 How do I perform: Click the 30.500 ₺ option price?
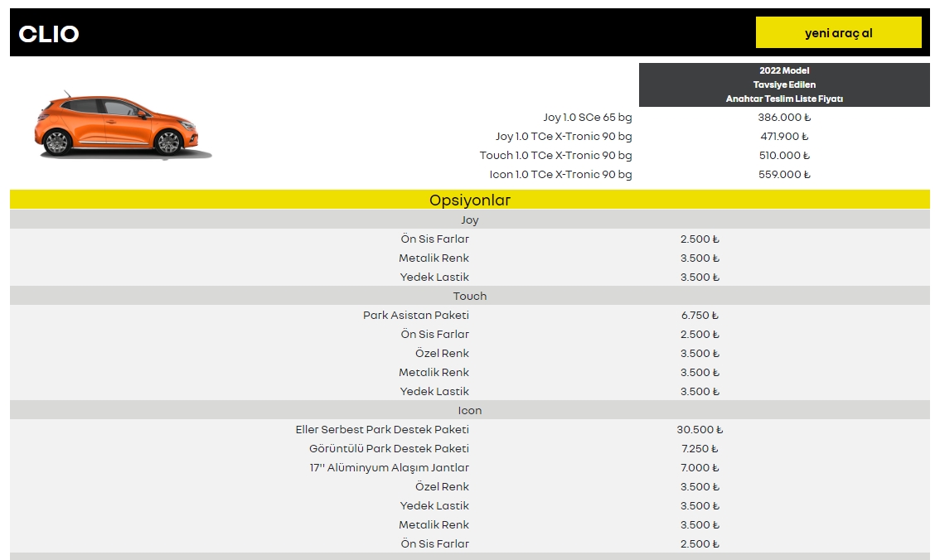tap(700, 430)
